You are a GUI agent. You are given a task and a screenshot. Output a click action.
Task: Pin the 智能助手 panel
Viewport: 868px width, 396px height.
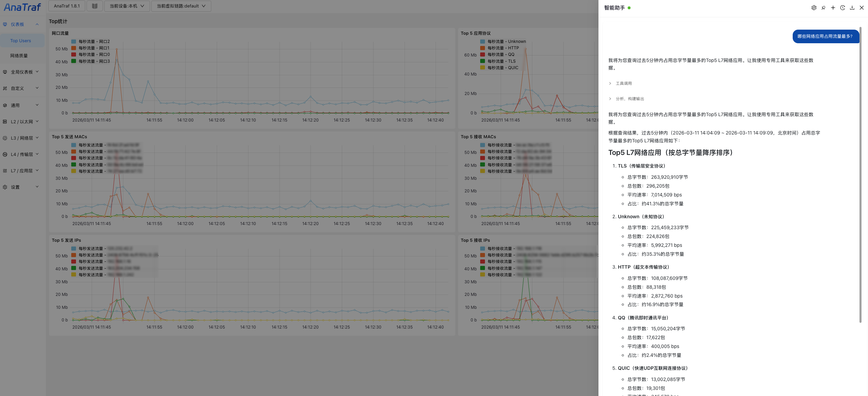pyautogui.click(x=823, y=8)
